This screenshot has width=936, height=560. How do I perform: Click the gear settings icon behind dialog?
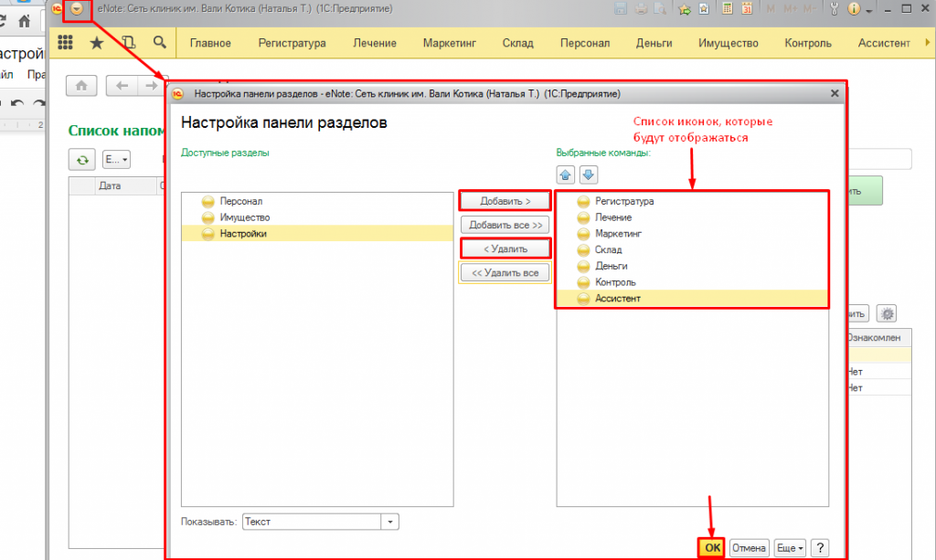(887, 313)
